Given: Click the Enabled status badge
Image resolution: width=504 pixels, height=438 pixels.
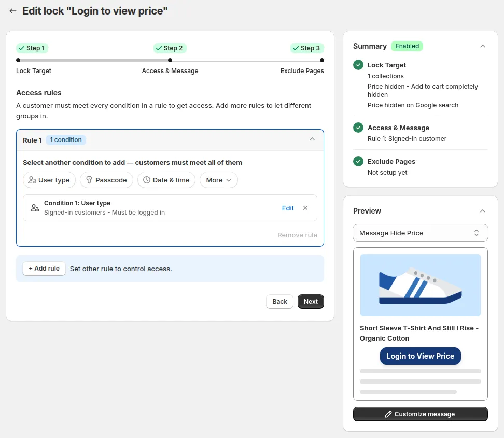Looking at the screenshot, I should [407, 46].
